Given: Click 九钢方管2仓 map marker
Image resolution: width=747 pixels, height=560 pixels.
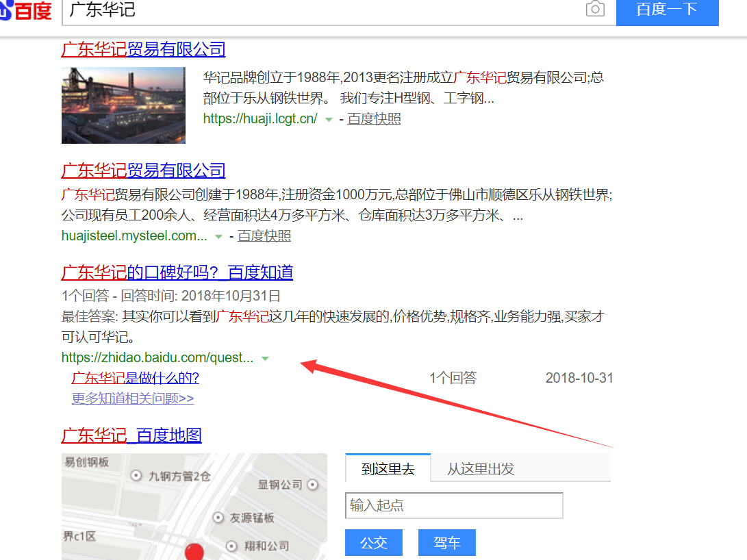Looking at the screenshot, I should click(136, 475).
